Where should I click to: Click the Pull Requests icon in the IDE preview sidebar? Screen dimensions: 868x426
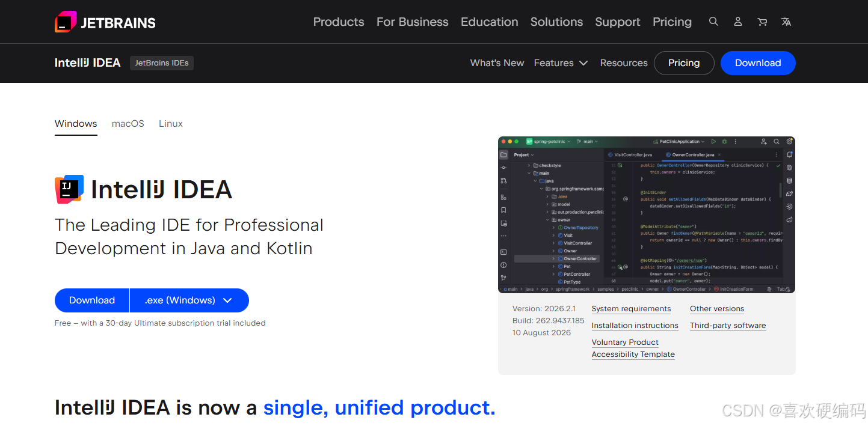503,180
